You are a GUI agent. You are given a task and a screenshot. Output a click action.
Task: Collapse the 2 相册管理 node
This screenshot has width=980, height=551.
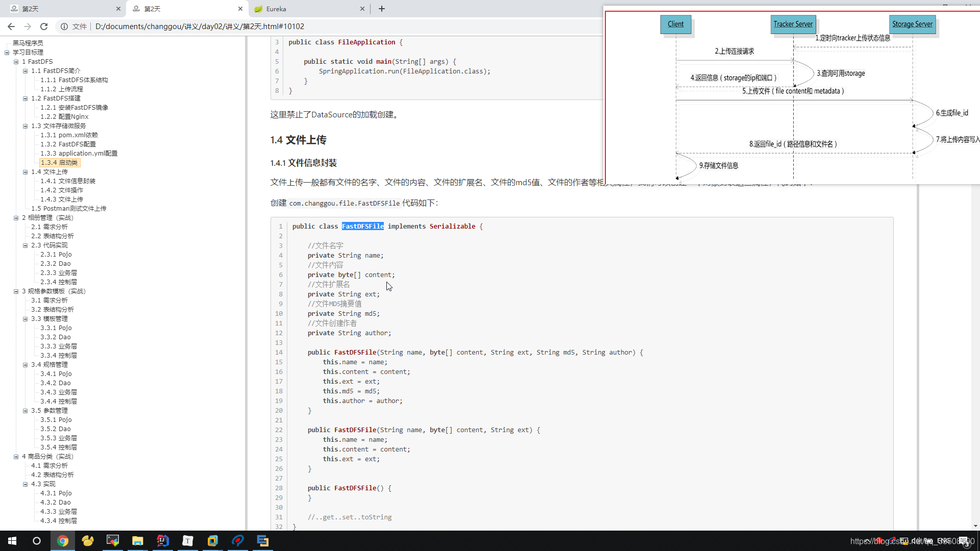coord(16,218)
